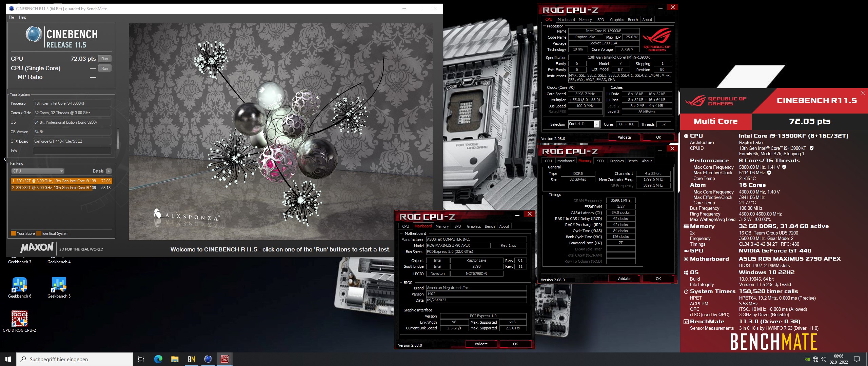868x366 pixels.
Task: Switch to CPU tab in Memory CPU-Z window
Action: (548, 161)
